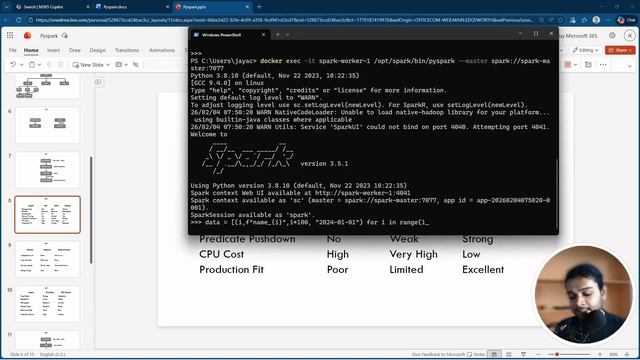This screenshot has width=640, height=360.
Task: Click the red PowerPoint logo icon
Action: [x=27, y=36]
